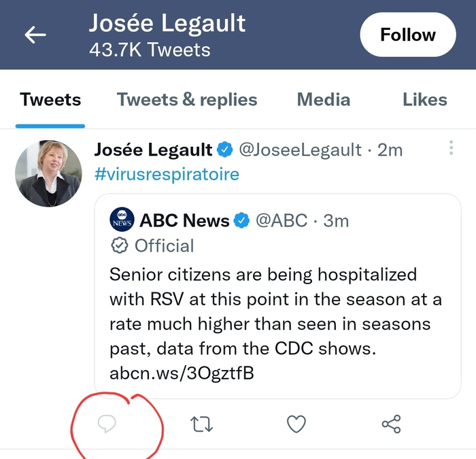Viewport: 476px width, 459px height.
Task: Open the #virusrespiratoire hashtag link
Action: coord(167,174)
